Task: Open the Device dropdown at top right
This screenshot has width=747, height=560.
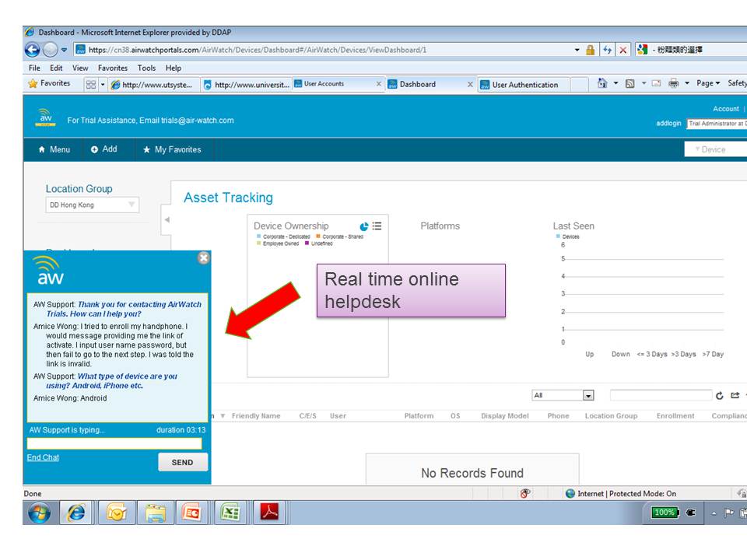Action: pyautogui.click(x=714, y=149)
